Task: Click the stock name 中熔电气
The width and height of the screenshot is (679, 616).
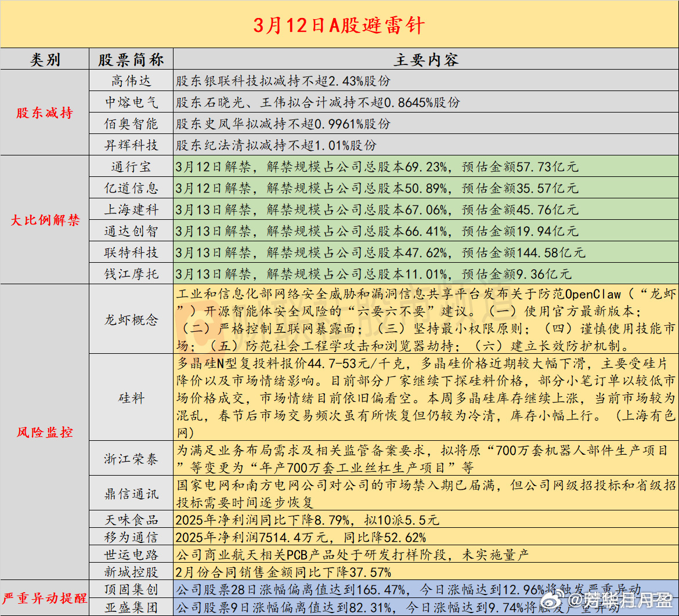Action: coord(131,102)
